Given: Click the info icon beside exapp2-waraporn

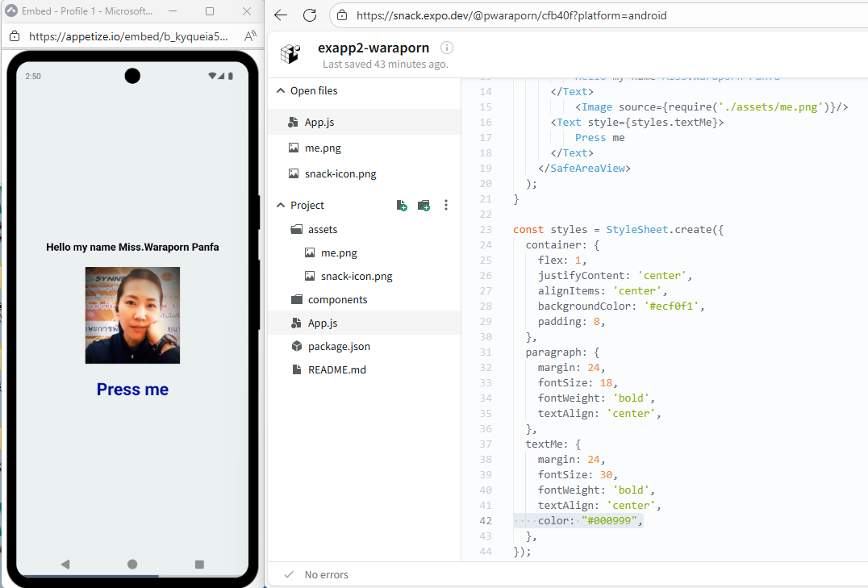Looking at the screenshot, I should 447,48.
